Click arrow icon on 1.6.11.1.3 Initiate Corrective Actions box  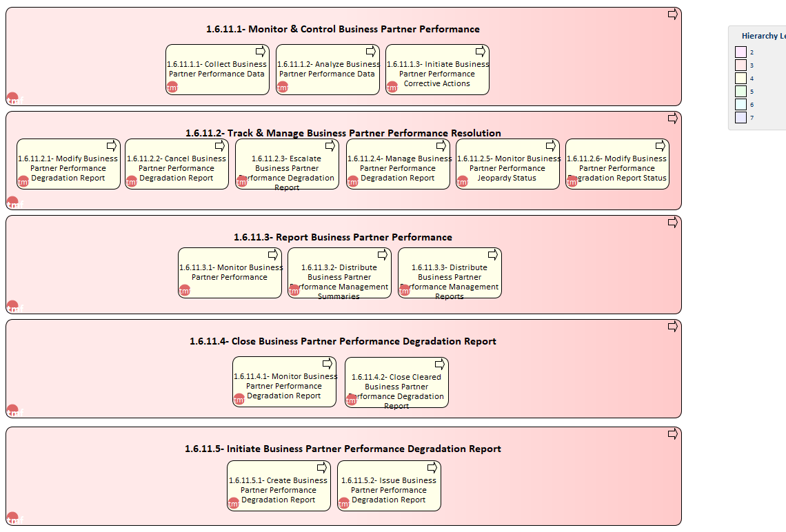coord(481,51)
